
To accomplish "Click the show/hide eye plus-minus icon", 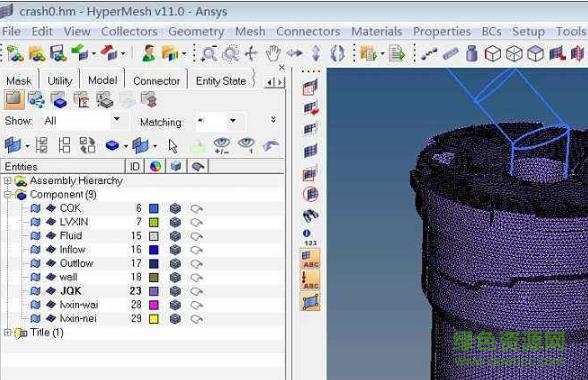I will [x=222, y=145].
